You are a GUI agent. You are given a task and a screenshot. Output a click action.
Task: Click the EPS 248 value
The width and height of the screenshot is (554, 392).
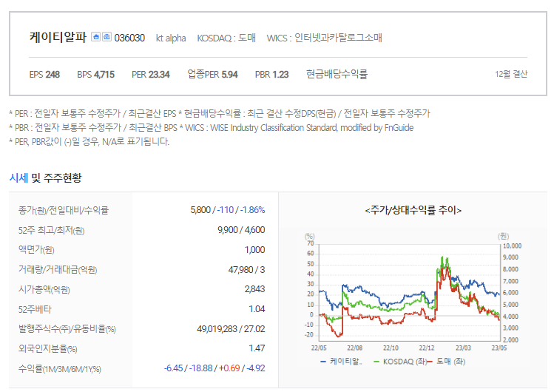[44, 75]
